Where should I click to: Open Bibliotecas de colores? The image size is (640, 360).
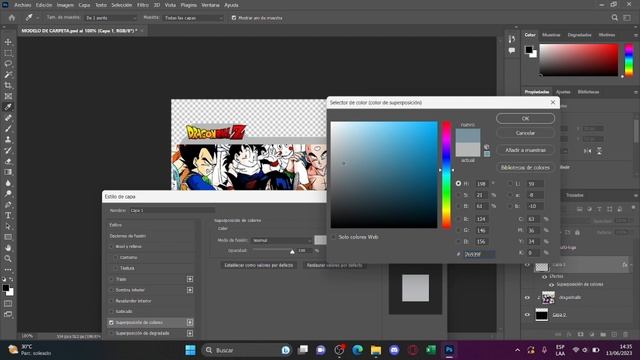(x=525, y=167)
